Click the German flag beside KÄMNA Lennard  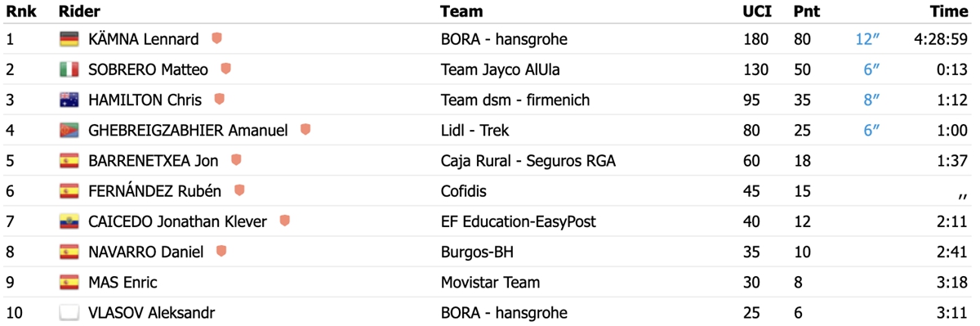click(x=69, y=39)
